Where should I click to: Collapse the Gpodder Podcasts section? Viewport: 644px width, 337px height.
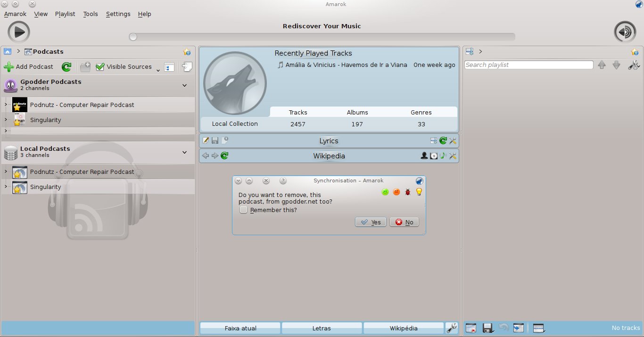click(184, 85)
